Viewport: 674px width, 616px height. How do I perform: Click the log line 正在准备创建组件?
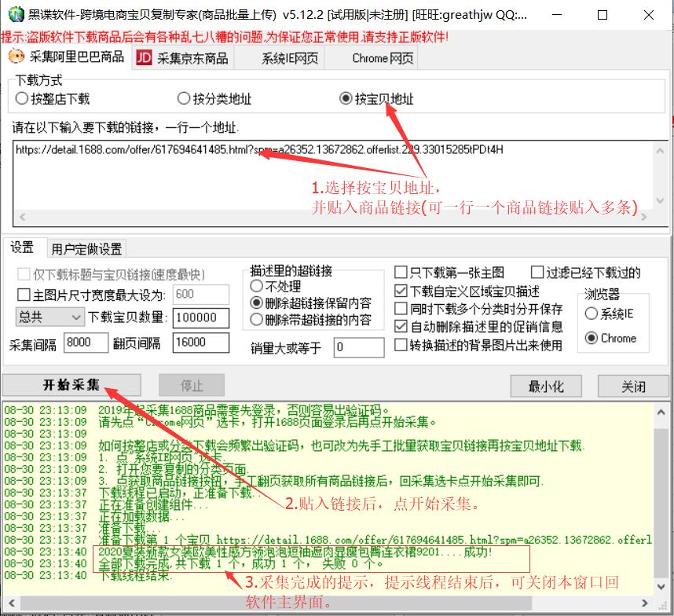coord(153,504)
